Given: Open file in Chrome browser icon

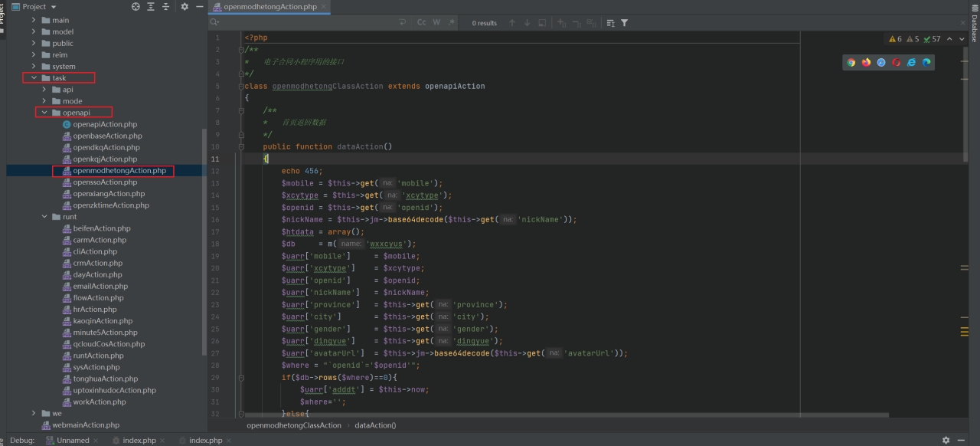Looking at the screenshot, I should tap(851, 63).
